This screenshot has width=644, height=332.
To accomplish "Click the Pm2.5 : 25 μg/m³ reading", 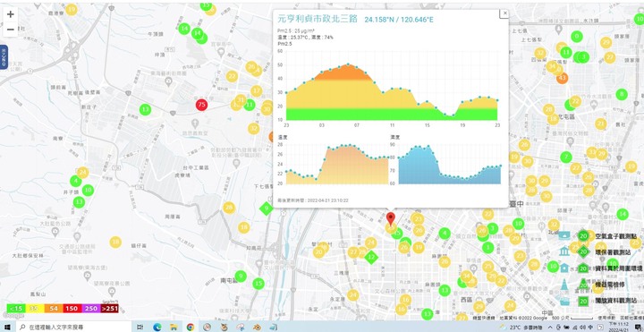I will coord(296,30).
